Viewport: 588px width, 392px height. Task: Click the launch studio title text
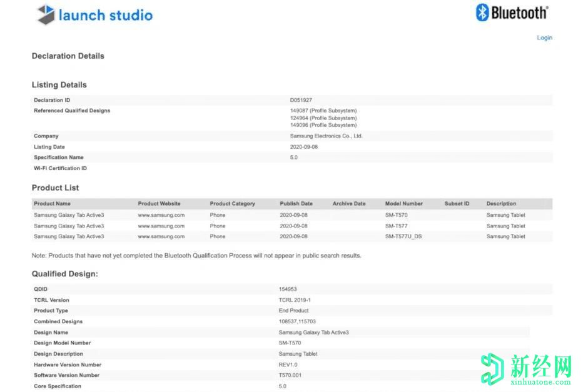click(105, 15)
